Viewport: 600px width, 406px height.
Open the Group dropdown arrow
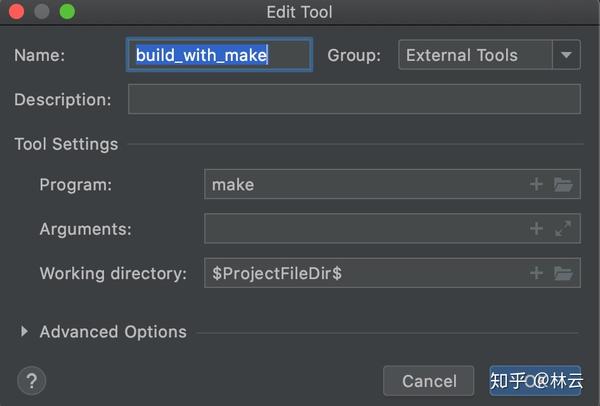(567, 55)
